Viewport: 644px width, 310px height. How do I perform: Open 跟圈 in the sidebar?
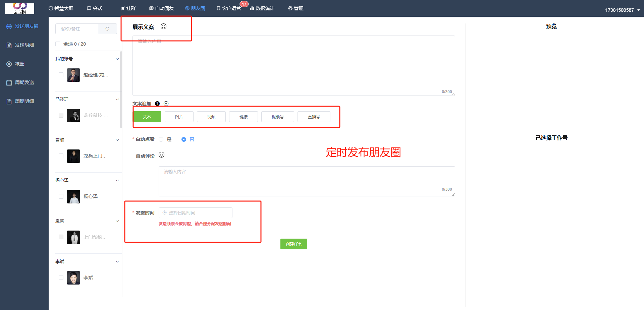click(15, 64)
